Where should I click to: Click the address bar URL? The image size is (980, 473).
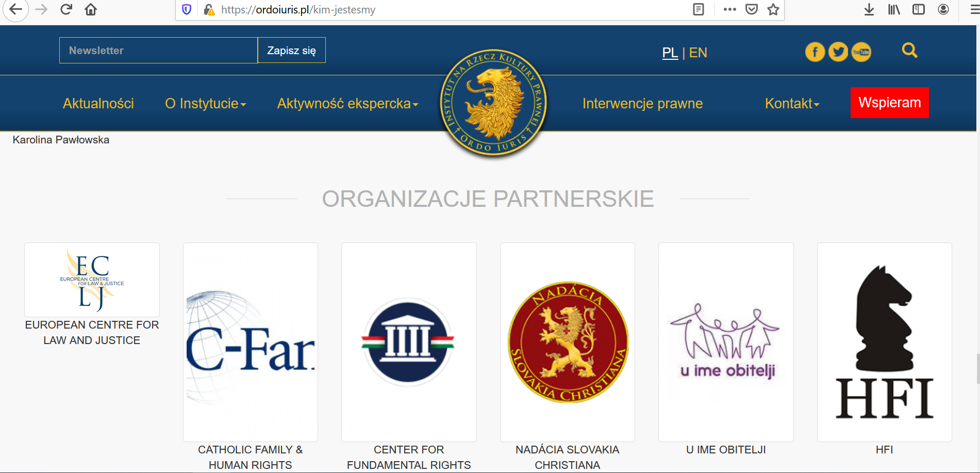298,10
